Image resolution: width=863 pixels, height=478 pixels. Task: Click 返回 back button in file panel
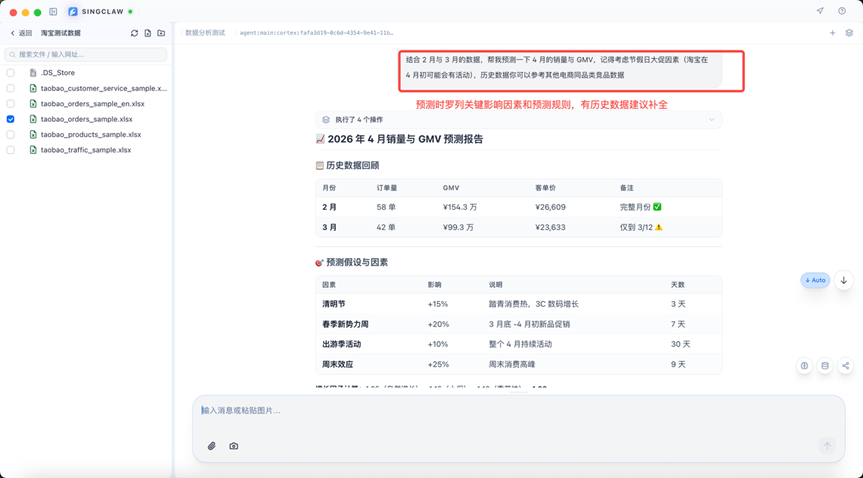[x=21, y=33]
